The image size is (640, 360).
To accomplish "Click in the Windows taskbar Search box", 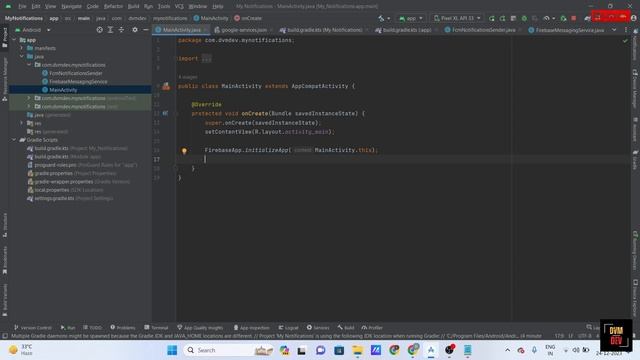I will pos(229,350).
